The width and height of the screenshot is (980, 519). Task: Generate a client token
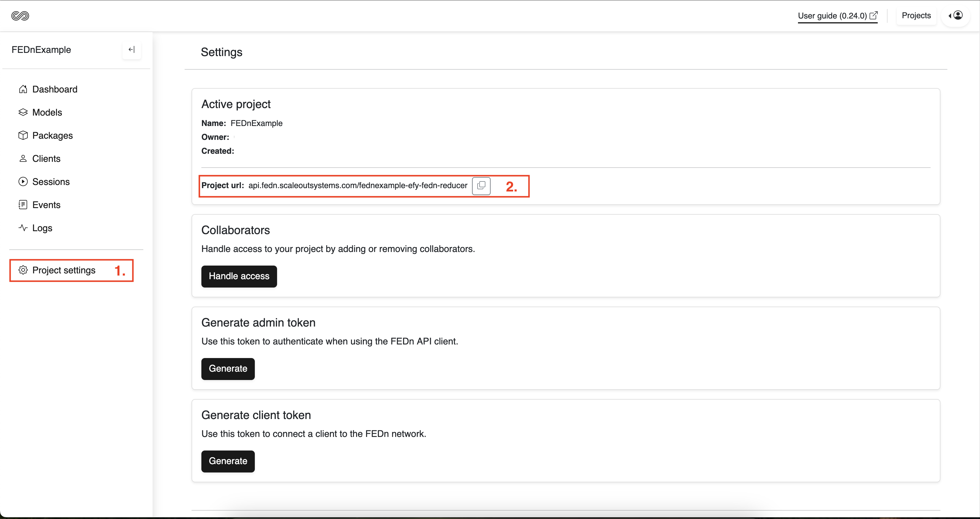pos(228,461)
